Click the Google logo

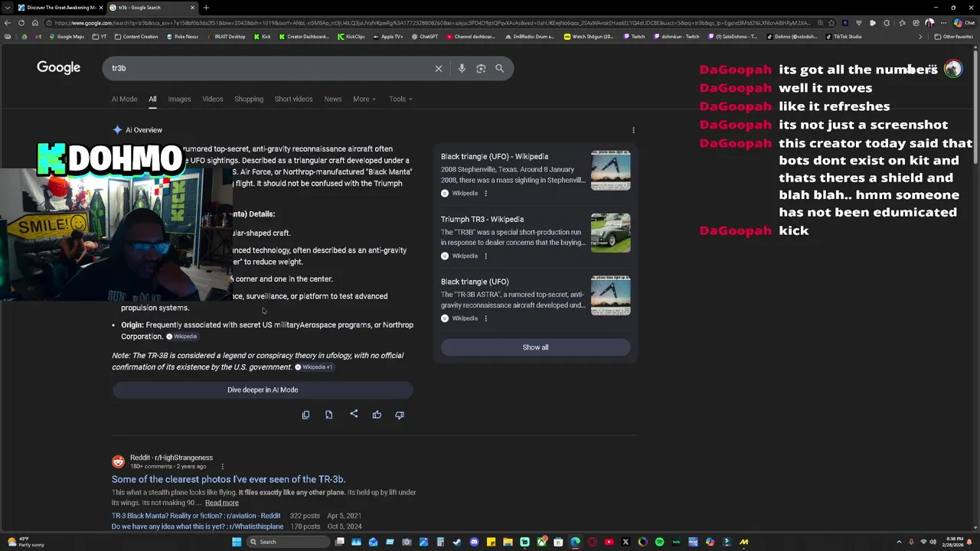point(58,67)
